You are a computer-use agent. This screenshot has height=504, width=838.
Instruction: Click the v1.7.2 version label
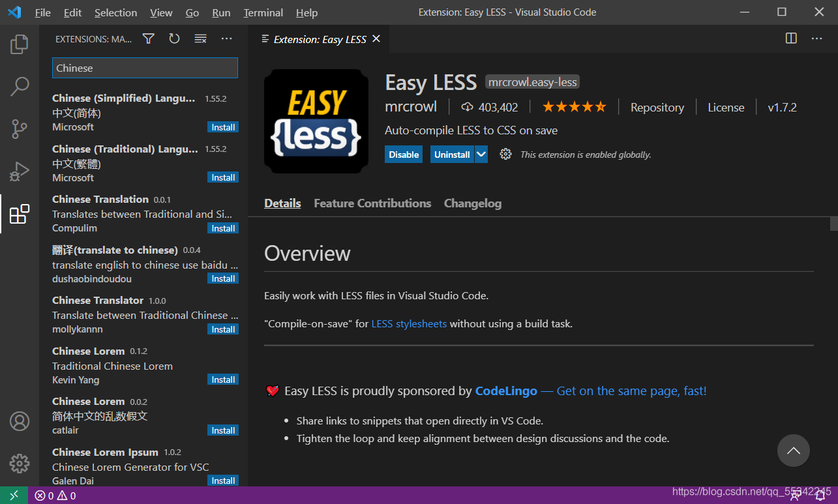click(782, 108)
